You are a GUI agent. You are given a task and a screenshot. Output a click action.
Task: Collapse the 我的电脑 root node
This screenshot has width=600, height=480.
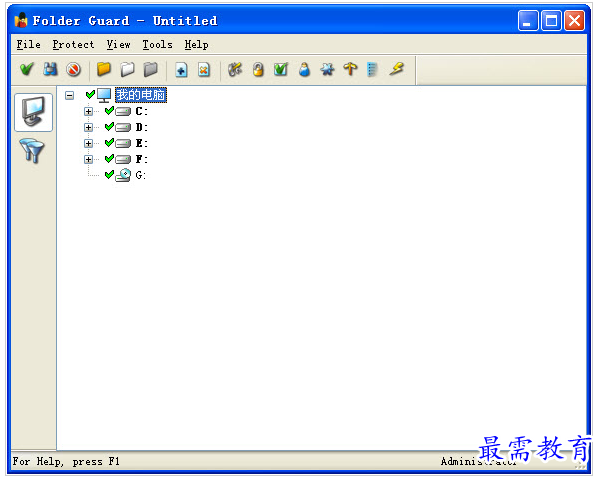coord(70,95)
